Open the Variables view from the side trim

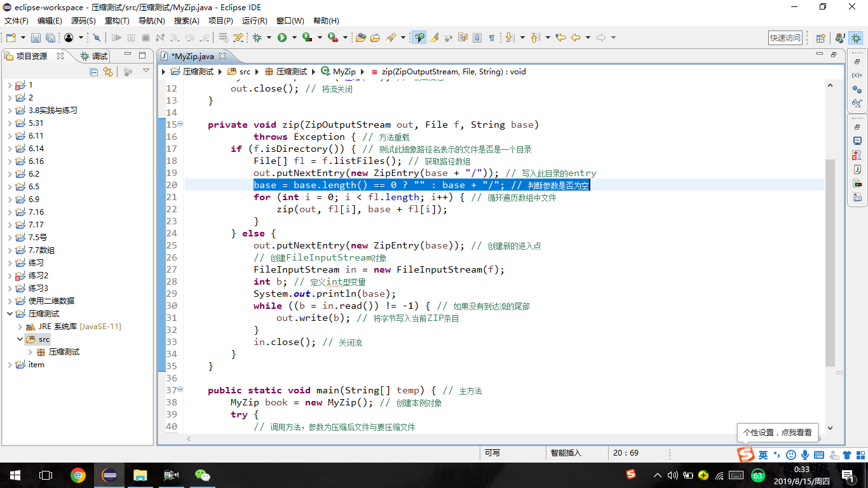click(x=857, y=75)
